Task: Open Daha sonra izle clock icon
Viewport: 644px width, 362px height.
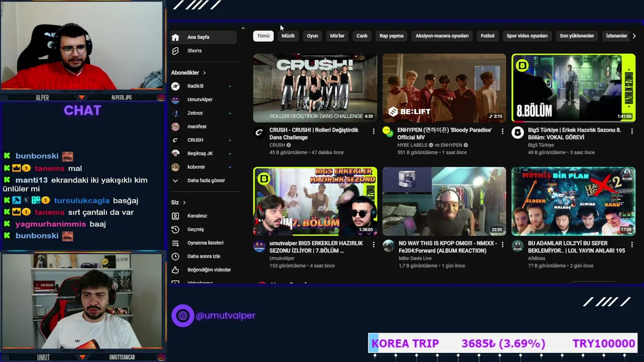Action: (x=175, y=256)
